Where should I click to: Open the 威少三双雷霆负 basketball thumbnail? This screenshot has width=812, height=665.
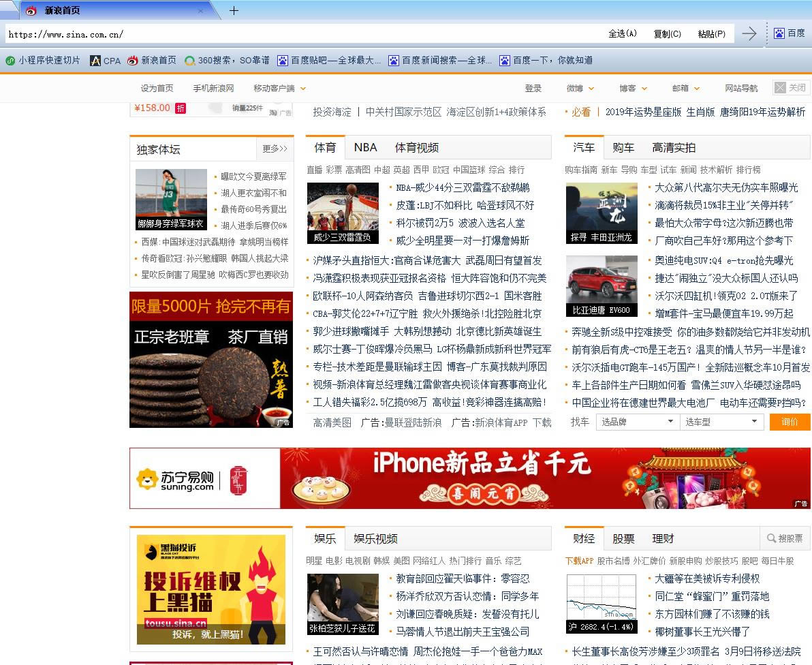pos(343,213)
